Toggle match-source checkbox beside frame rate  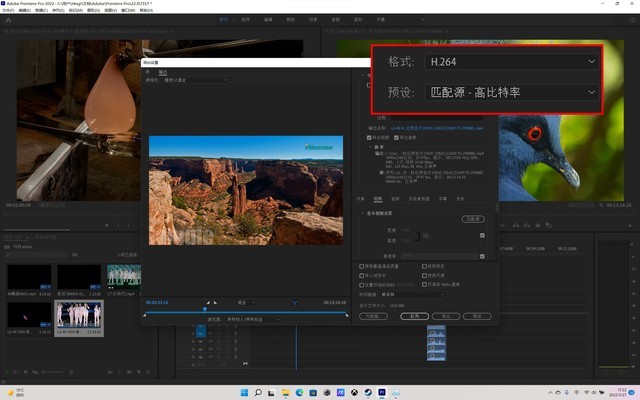(x=482, y=256)
